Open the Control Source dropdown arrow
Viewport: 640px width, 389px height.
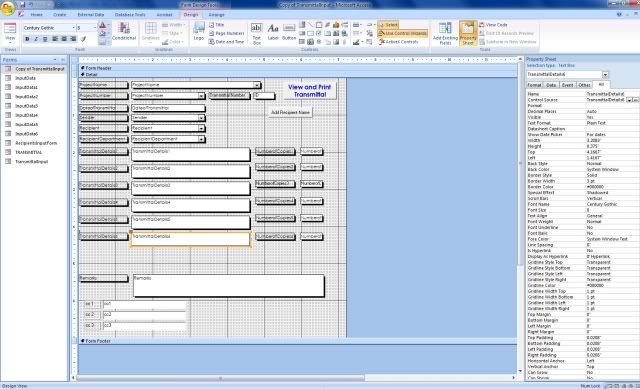click(629, 100)
